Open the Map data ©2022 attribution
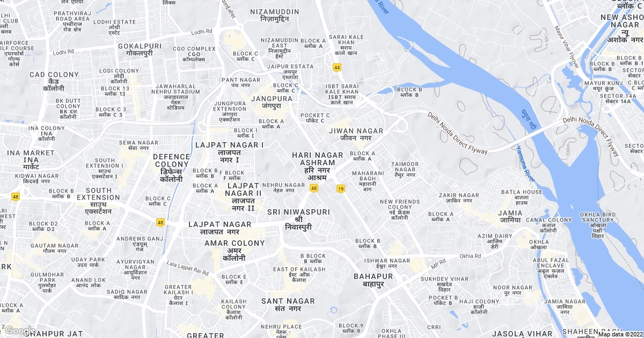The image size is (644, 338). pyautogui.click(x=620, y=334)
